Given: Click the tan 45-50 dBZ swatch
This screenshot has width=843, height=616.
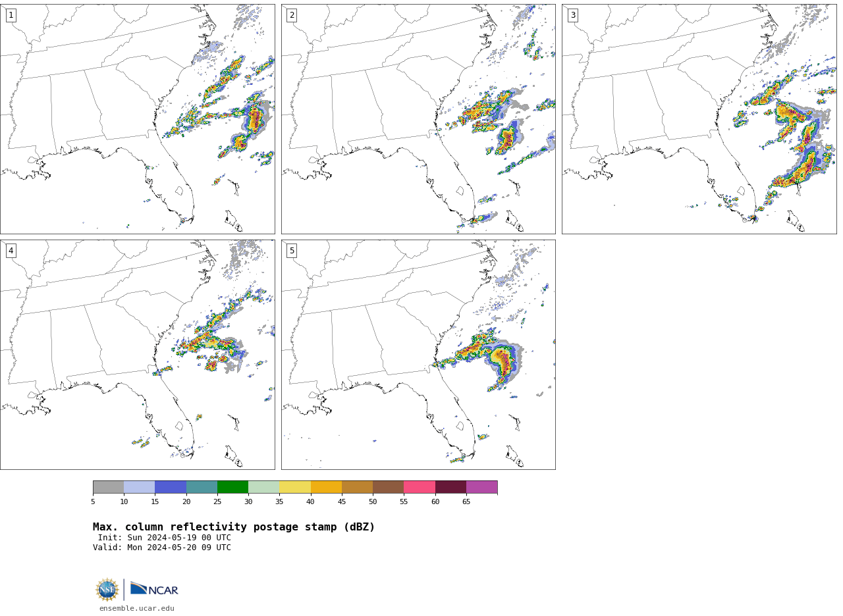Looking at the screenshot, I should (x=357, y=487).
